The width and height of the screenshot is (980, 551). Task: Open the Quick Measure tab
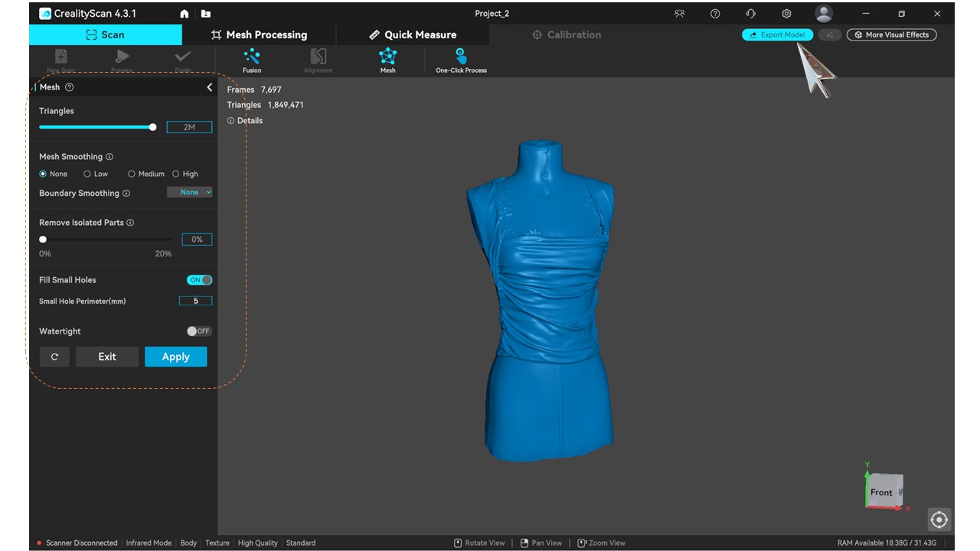[x=413, y=34]
